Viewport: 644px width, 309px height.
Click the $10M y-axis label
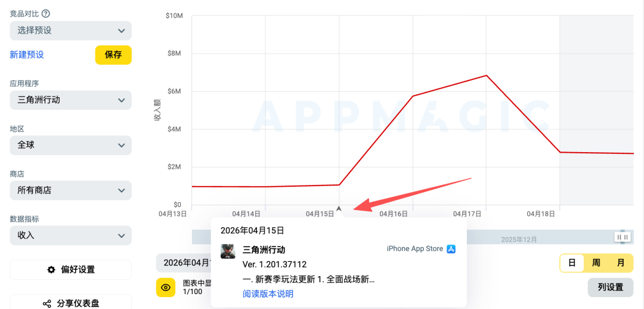(x=173, y=16)
